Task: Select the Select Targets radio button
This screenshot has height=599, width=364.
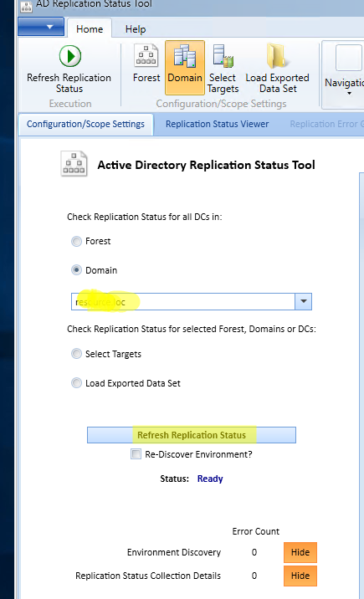Action: [76, 354]
